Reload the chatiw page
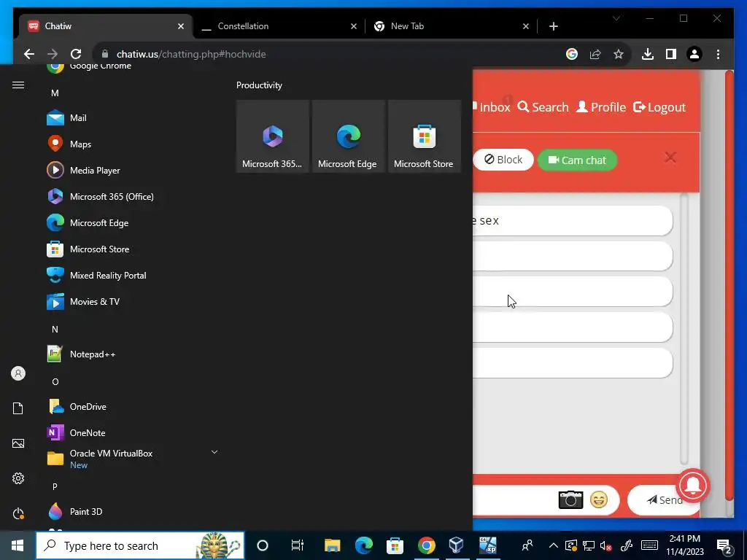 coord(76,54)
